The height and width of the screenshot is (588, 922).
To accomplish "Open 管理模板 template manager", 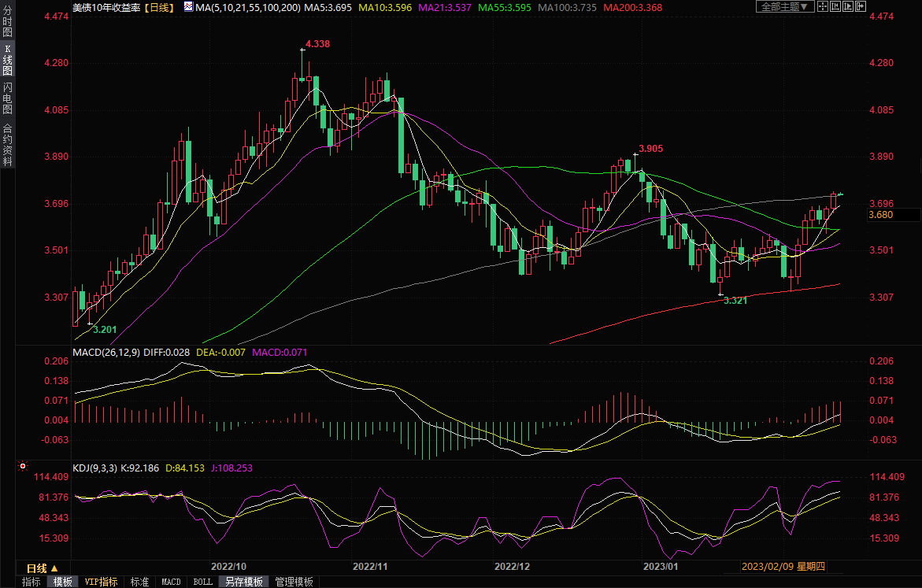I will coord(294,582).
